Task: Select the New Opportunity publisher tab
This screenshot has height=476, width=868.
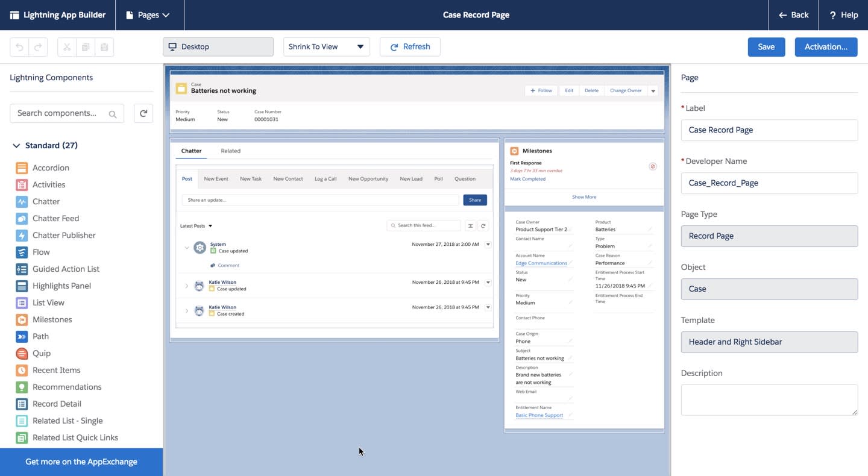Action: [x=368, y=179]
